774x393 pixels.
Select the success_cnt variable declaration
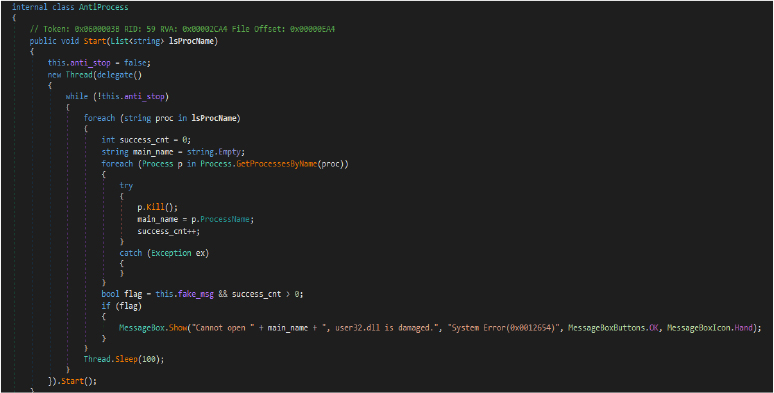[146, 140]
